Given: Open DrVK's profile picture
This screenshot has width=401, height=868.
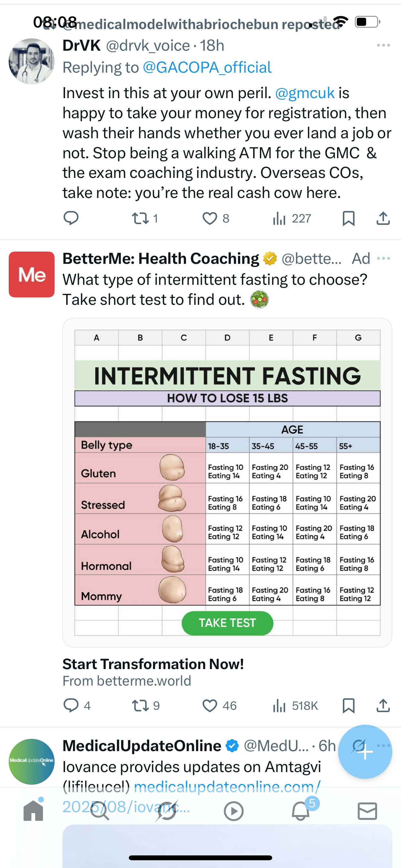Looking at the screenshot, I should pos(32,61).
